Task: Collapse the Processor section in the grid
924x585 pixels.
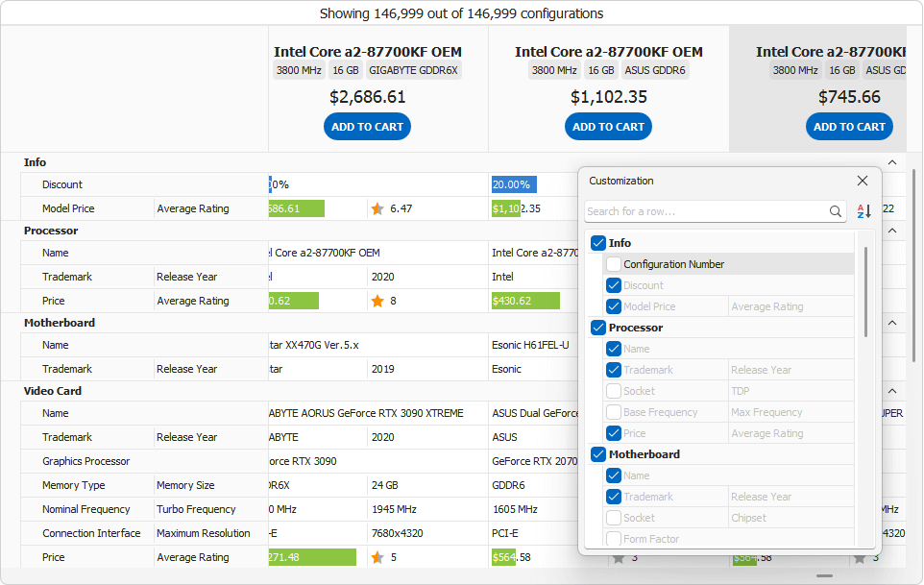Action: [x=891, y=230]
